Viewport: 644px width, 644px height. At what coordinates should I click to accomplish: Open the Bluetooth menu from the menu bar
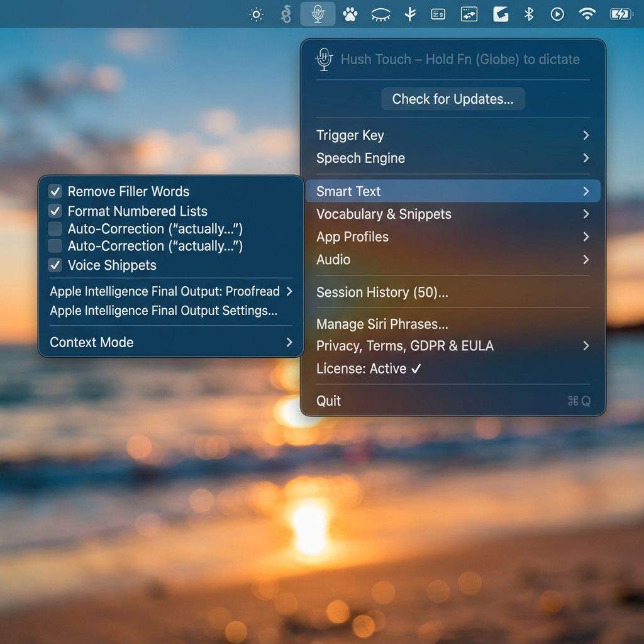(528, 13)
